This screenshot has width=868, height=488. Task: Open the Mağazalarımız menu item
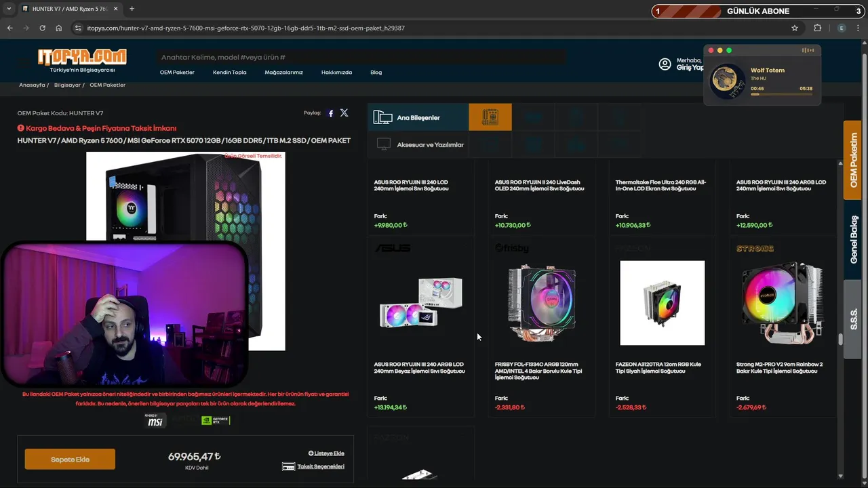(x=283, y=73)
